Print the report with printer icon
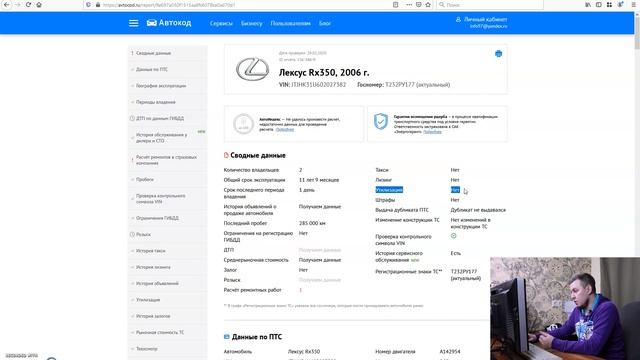 pyautogui.click(x=498, y=53)
